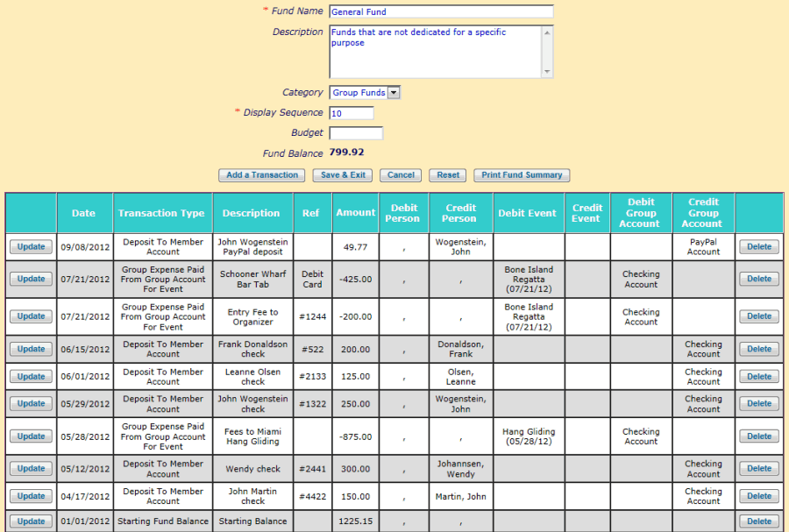
Task: Click the Cancel button
Action: pos(401,175)
